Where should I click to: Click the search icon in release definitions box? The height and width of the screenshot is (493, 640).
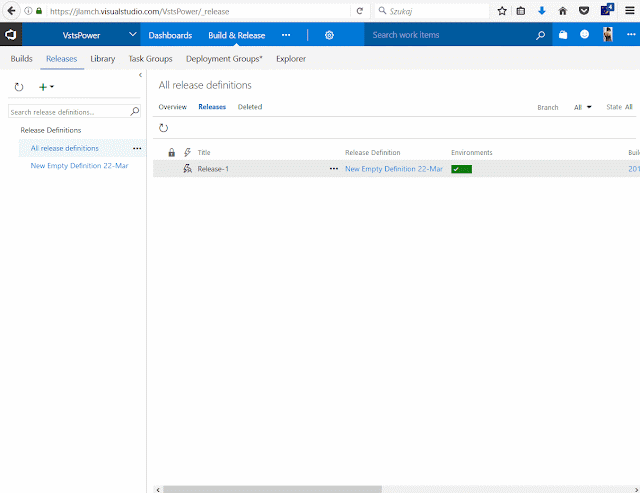(135, 111)
